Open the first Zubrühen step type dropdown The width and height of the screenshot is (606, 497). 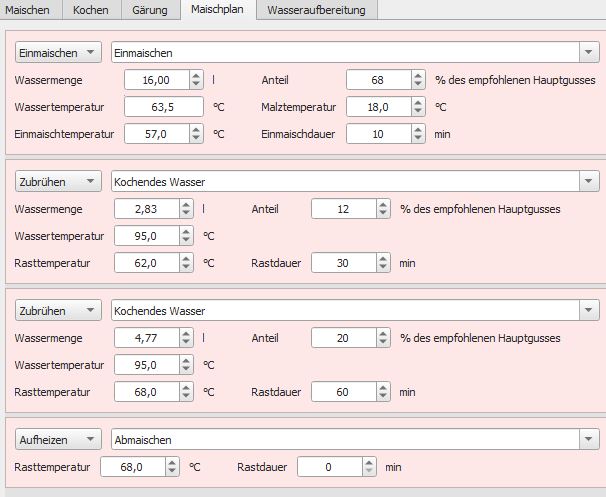tap(58, 181)
